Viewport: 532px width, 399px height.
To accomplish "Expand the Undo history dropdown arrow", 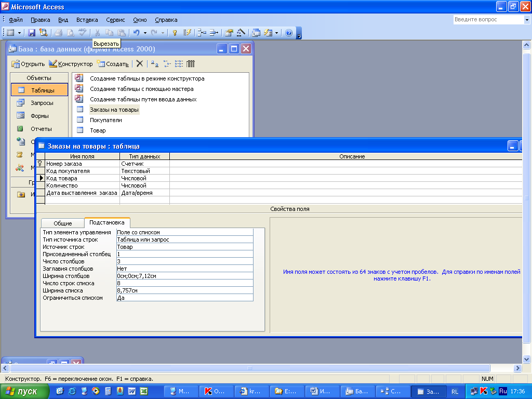I will pyautogui.click(x=145, y=33).
